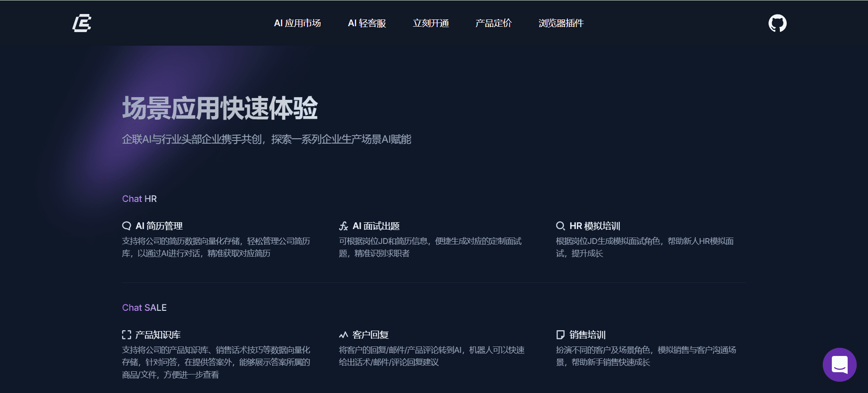This screenshot has height=393, width=868.
Task: Open 产品定价 pricing page
Action: 493,23
